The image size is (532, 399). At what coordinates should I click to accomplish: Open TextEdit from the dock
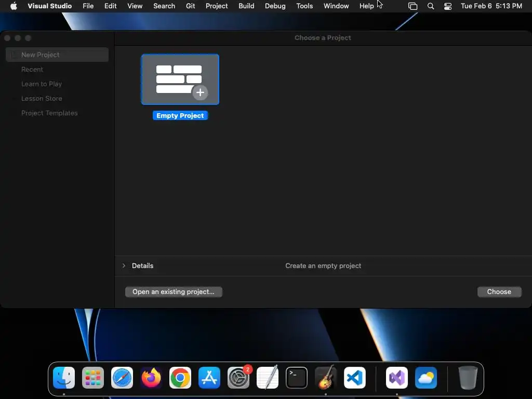(268, 378)
